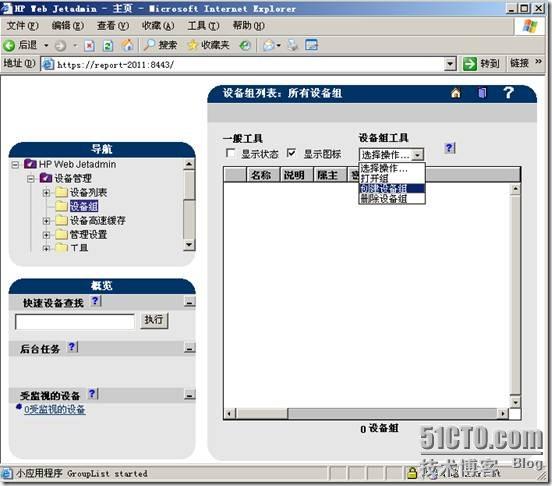Image resolution: width=552 pixels, height=486 pixels.
Task: Toggle the 显示图标 checkbox
Action: point(291,153)
